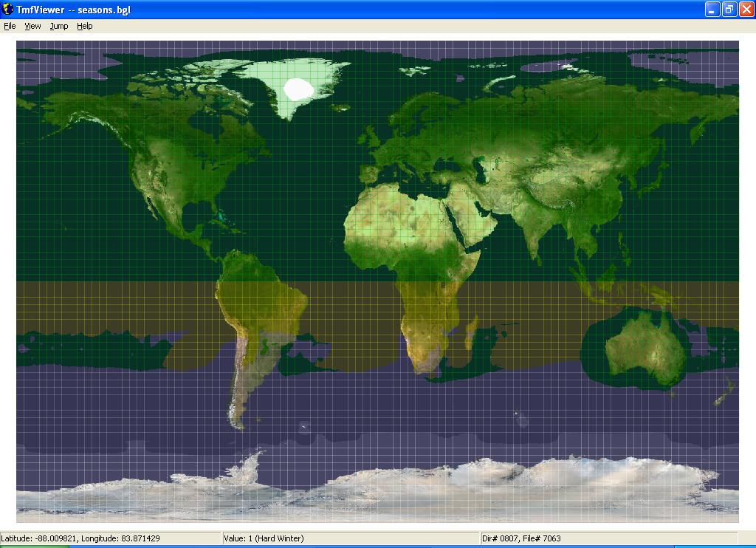Click on New Zealand on the map
Viewport: 756px width, 548px height.
pos(724,391)
